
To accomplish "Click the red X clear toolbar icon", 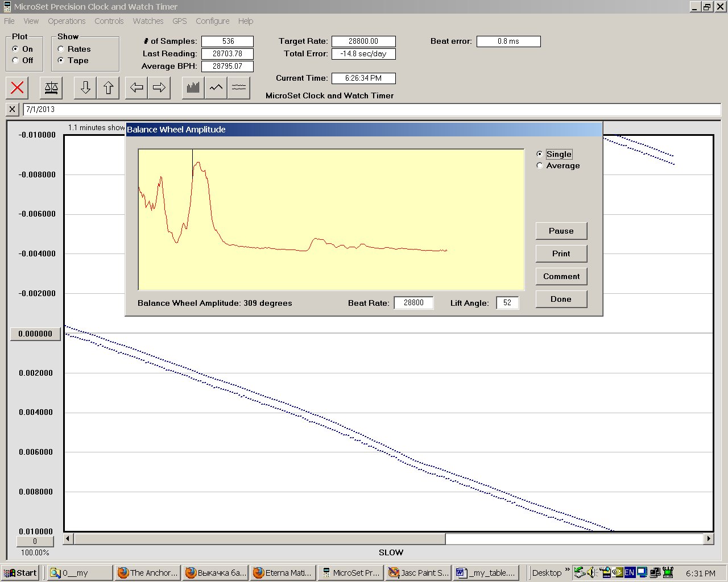I will pyautogui.click(x=18, y=88).
